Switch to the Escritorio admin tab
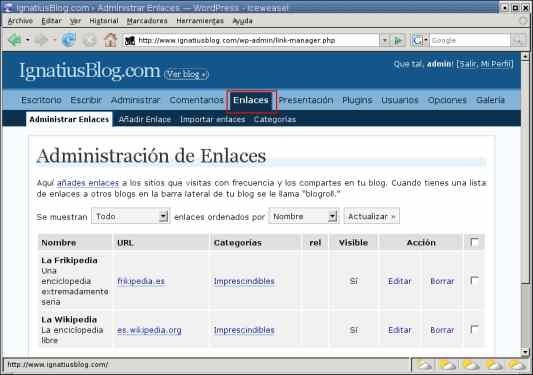The image size is (533, 375). click(x=41, y=100)
